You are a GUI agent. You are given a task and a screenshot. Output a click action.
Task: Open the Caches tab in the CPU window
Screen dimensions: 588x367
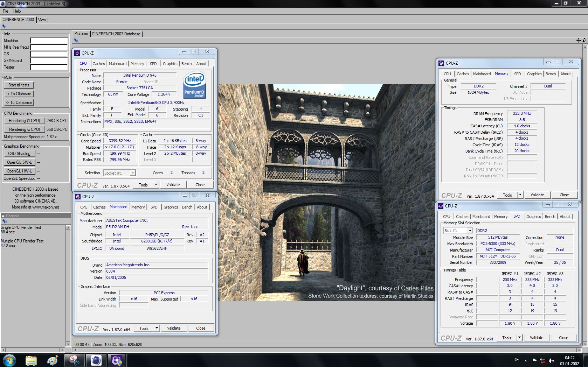[x=98, y=64]
